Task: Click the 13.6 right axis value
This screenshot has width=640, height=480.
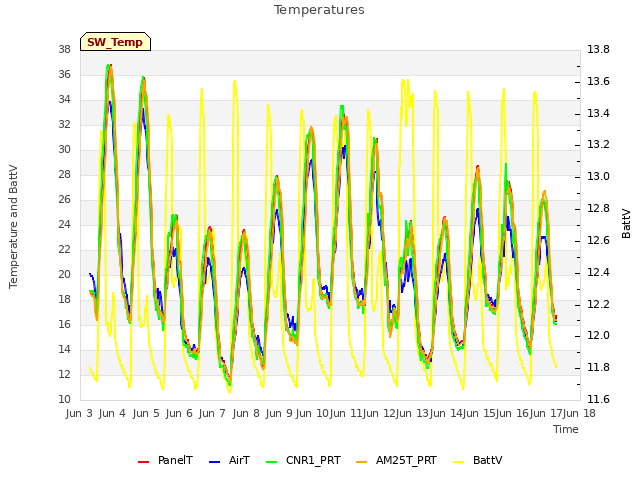Action: [x=598, y=82]
